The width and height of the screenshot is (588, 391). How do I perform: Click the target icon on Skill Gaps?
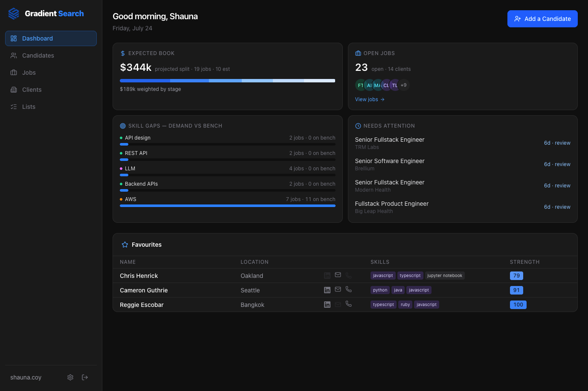[x=123, y=126]
